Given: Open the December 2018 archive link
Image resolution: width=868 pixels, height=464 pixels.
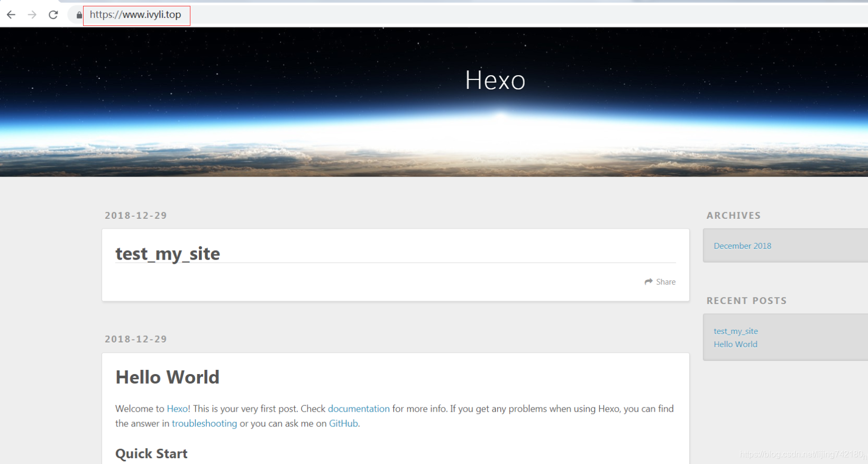Looking at the screenshot, I should coord(742,246).
